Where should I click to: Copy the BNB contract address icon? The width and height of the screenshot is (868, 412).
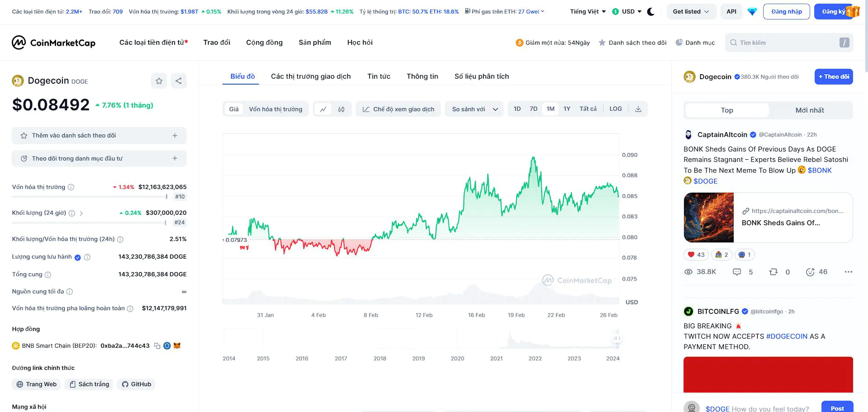pos(157,346)
